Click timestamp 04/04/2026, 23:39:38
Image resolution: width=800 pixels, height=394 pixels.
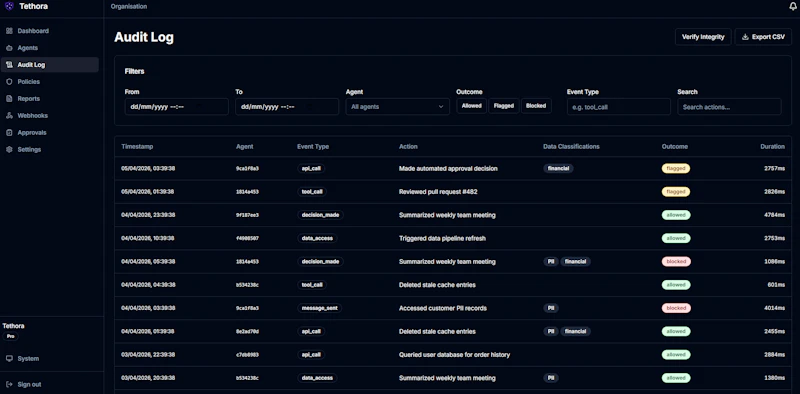[x=148, y=215]
